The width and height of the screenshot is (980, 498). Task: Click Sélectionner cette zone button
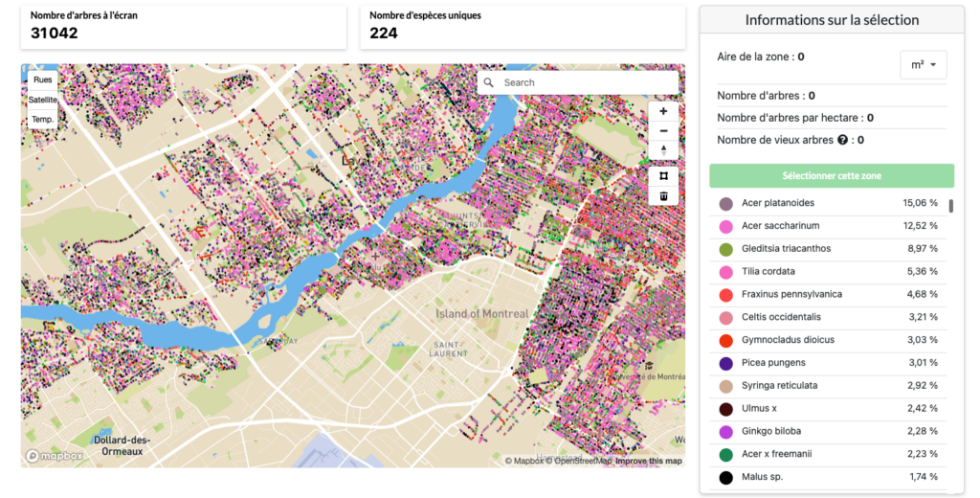click(x=831, y=176)
